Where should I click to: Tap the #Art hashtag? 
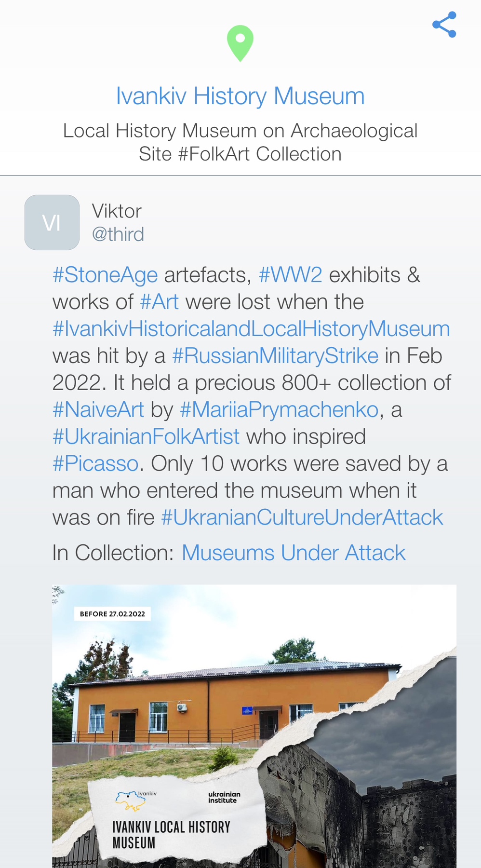point(159,302)
